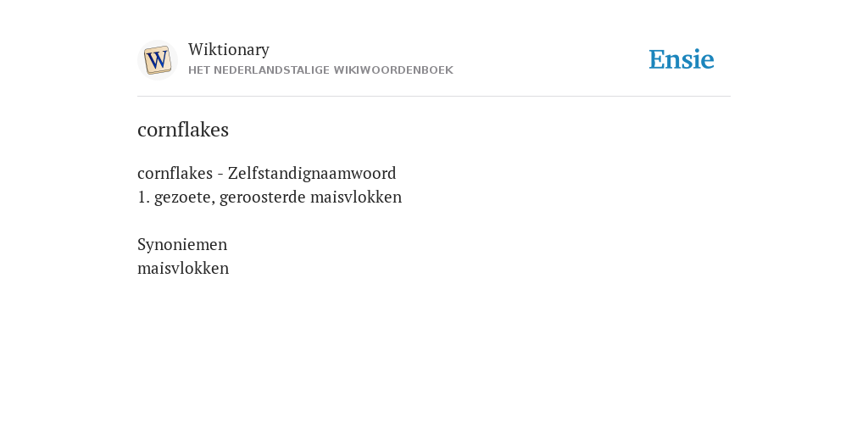Open the synonym maisvlokken under Synoniemen

[x=183, y=268]
